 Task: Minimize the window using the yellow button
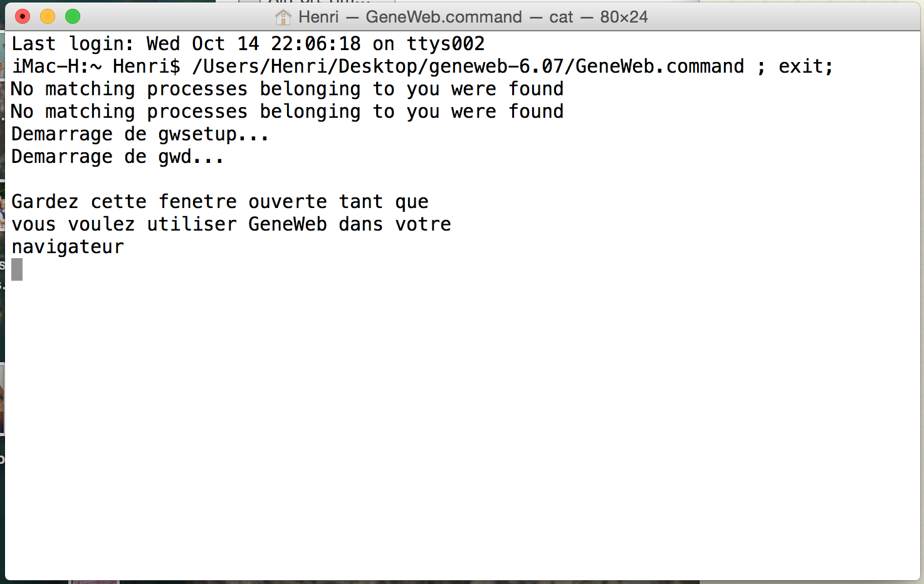(x=48, y=16)
